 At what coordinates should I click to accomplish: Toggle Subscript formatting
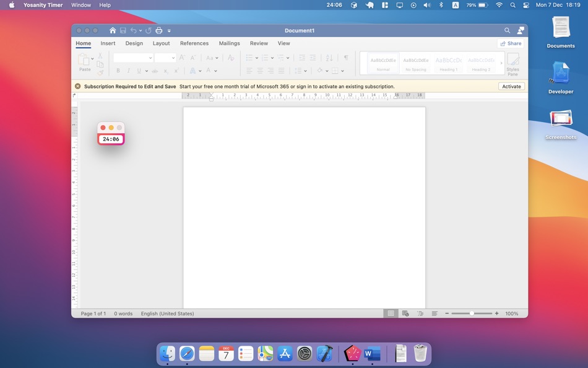pyautogui.click(x=166, y=71)
